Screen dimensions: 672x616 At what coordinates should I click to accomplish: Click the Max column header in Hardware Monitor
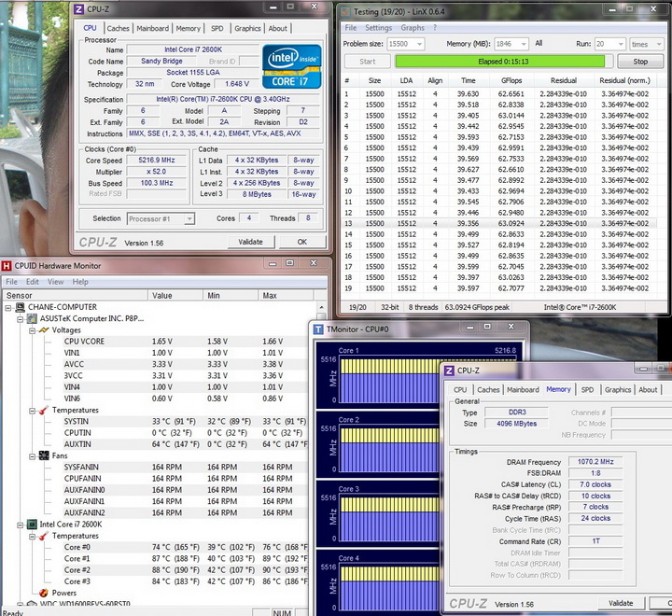point(286,295)
